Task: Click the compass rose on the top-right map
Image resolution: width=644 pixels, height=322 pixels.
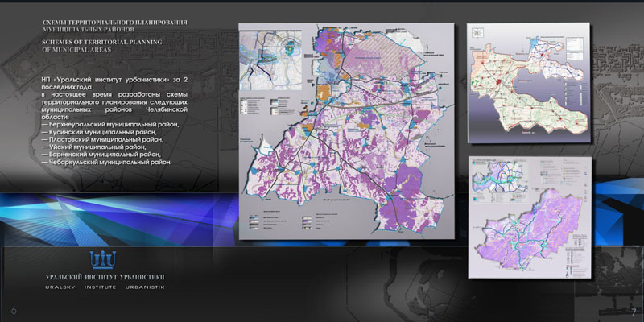Action: 479,34
